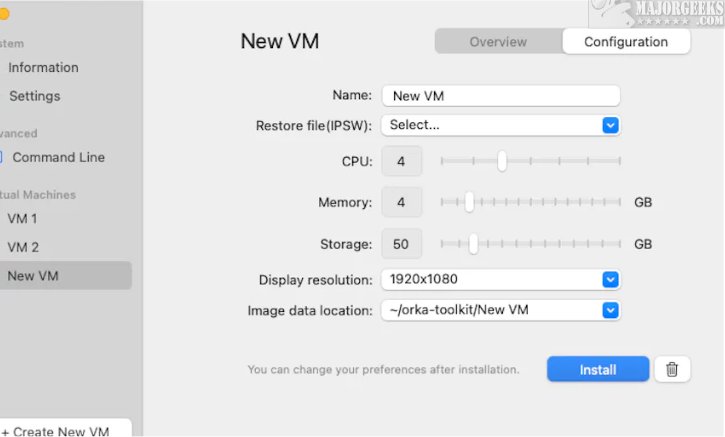Click the trash icon to delete VM
This screenshot has height=437, width=725.
coord(672,369)
